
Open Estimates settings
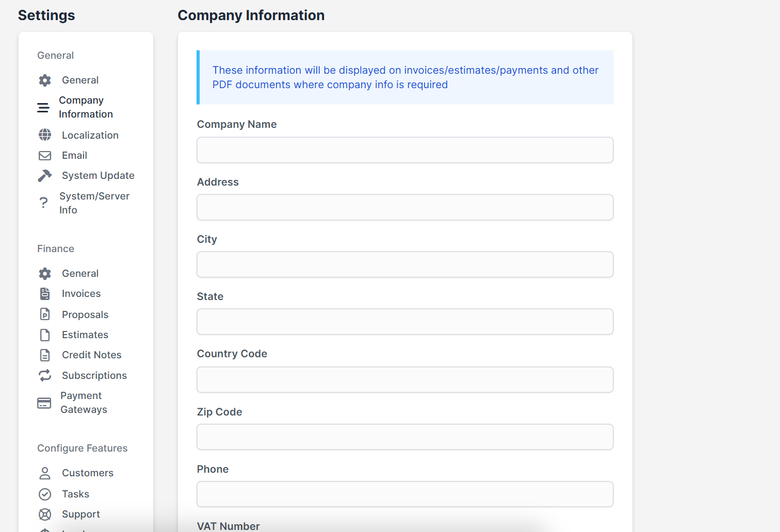85,335
